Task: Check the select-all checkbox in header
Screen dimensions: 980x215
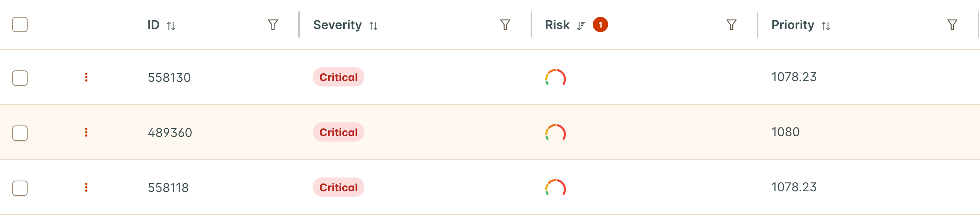Action: pos(20,24)
